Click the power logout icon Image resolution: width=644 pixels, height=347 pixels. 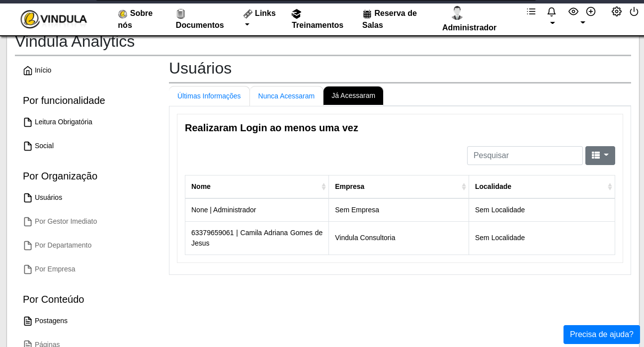[x=634, y=11]
